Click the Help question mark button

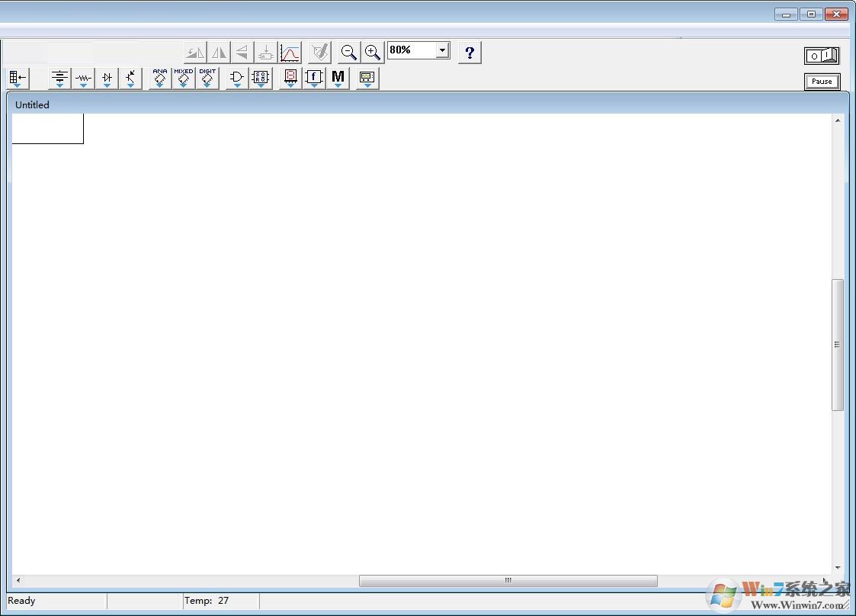(470, 52)
